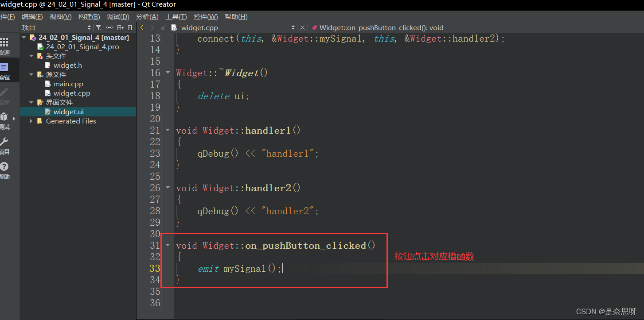This screenshot has height=320, width=644.
Task: Close the widget.cpp document with X
Action: (x=303, y=27)
